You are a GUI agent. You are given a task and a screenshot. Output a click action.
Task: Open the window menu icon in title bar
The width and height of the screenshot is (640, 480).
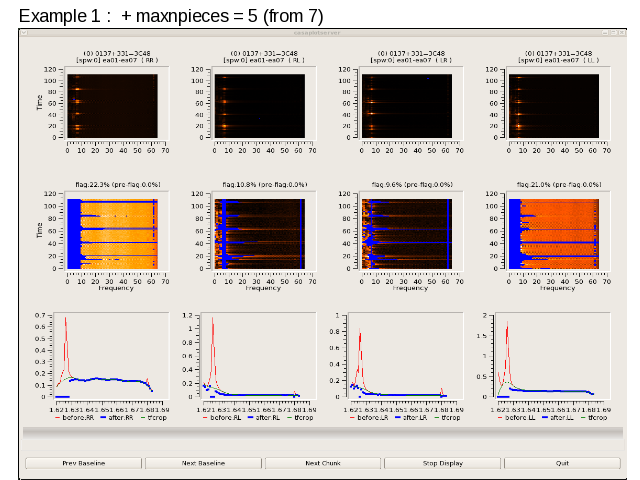(24, 33)
